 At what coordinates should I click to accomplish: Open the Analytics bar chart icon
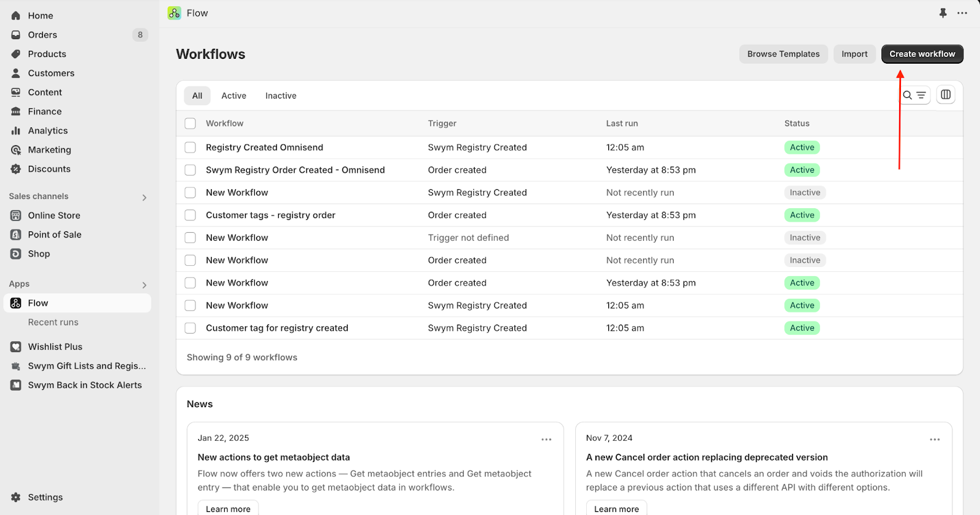16,130
